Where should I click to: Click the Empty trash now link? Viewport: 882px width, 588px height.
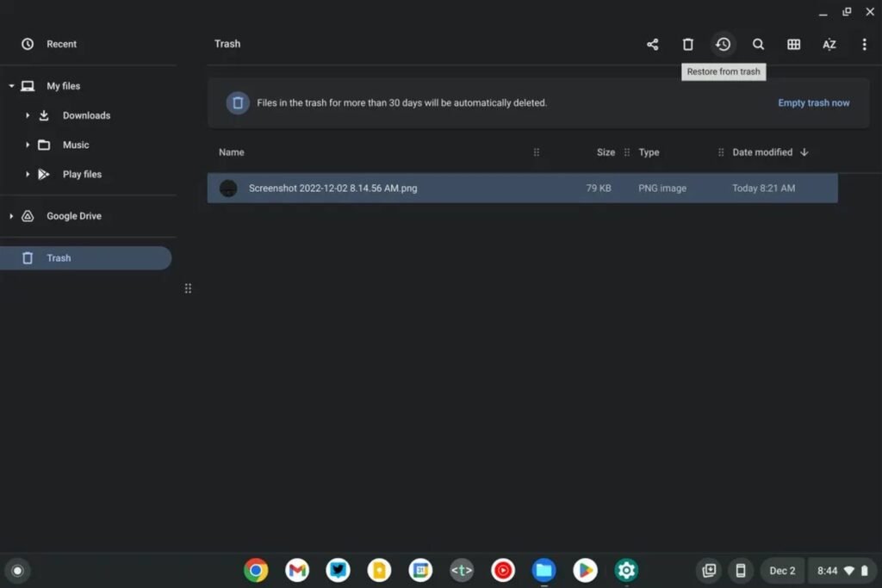[x=813, y=102]
